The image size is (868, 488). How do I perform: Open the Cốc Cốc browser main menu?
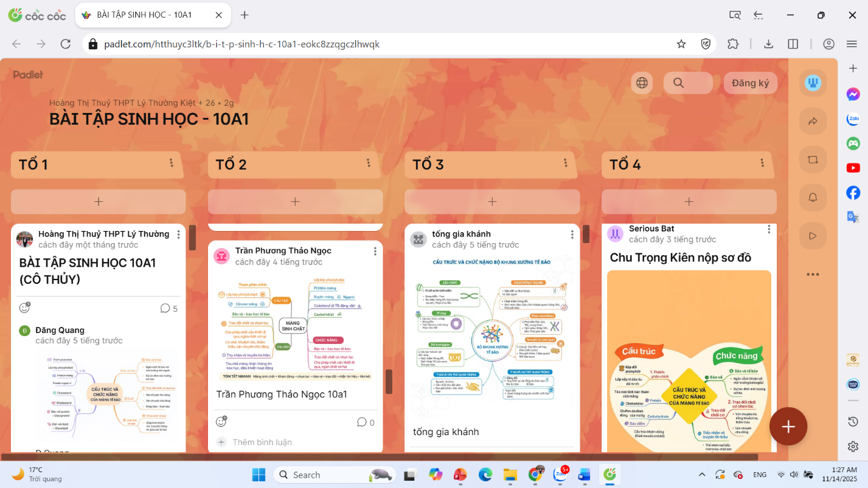click(x=852, y=44)
